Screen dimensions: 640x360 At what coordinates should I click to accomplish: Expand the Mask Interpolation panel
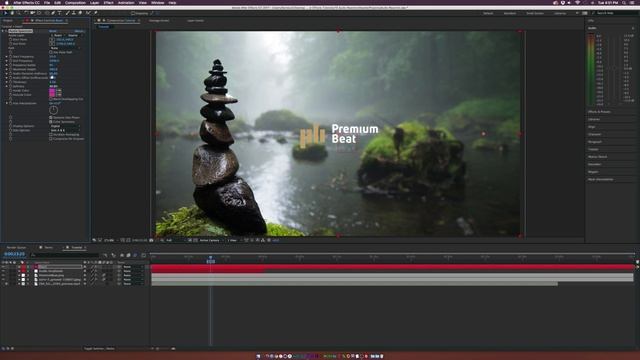pyautogui.click(x=600, y=179)
